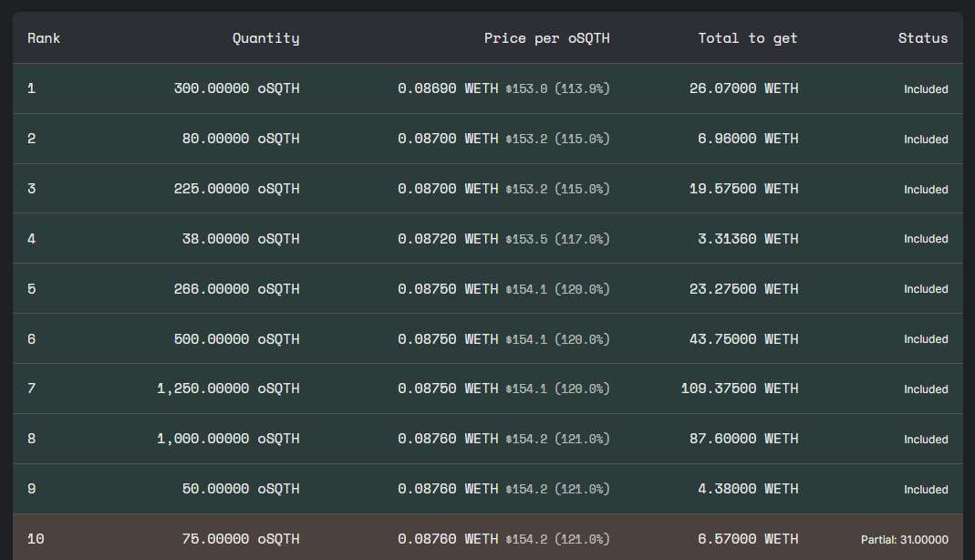Click the Partial: 31.00000 status
975x560 pixels.
(905, 540)
